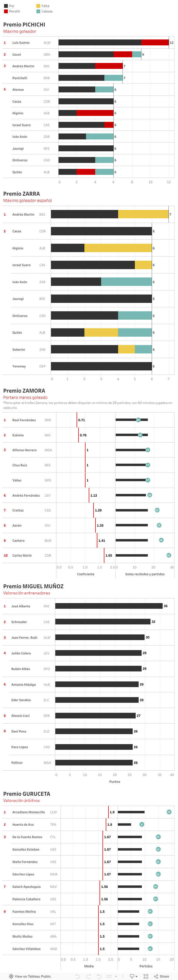Click Andrés Martín's yellow Falta bar in Zarra

tap(143, 214)
